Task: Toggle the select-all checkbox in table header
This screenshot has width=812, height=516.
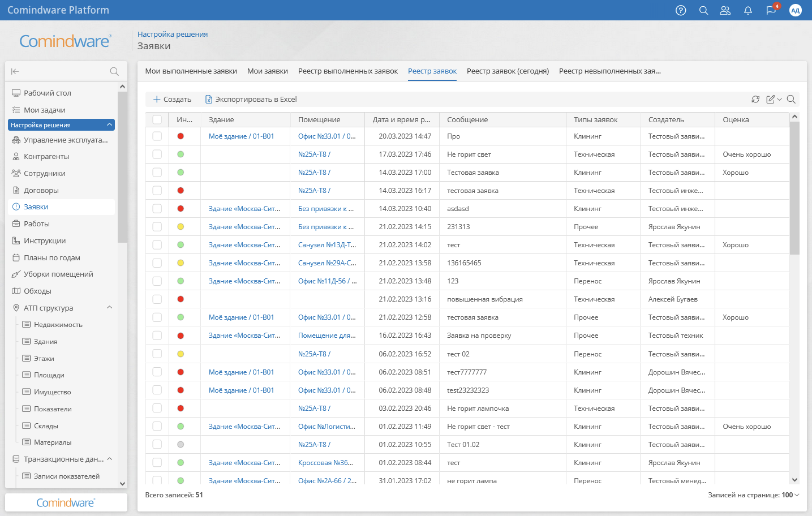Action: pyautogui.click(x=157, y=119)
